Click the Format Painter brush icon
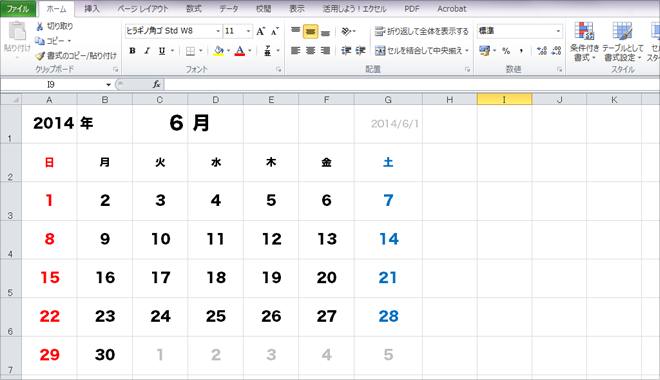 pos(40,56)
